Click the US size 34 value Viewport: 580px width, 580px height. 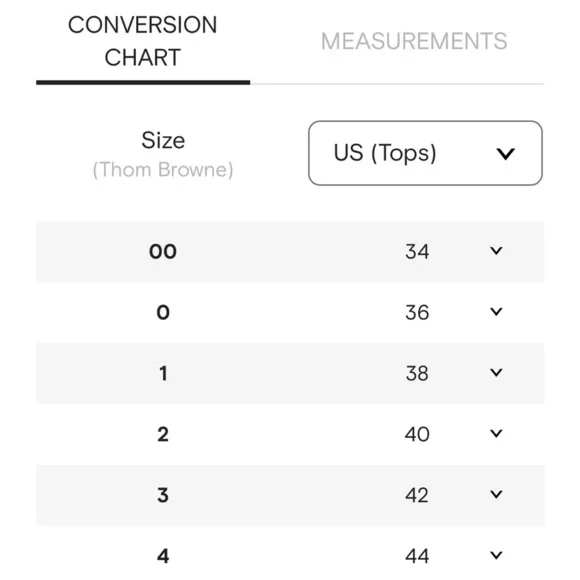[417, 252]
